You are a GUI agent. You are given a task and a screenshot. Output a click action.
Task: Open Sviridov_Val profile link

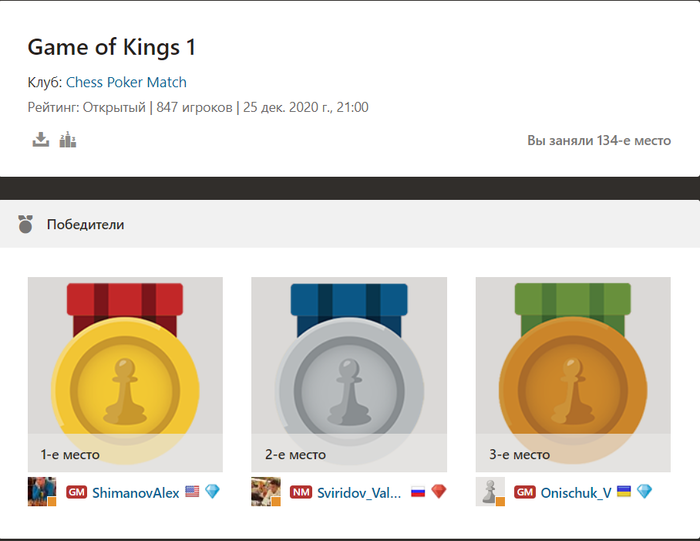pyautogui.click(x=359, y=493)
